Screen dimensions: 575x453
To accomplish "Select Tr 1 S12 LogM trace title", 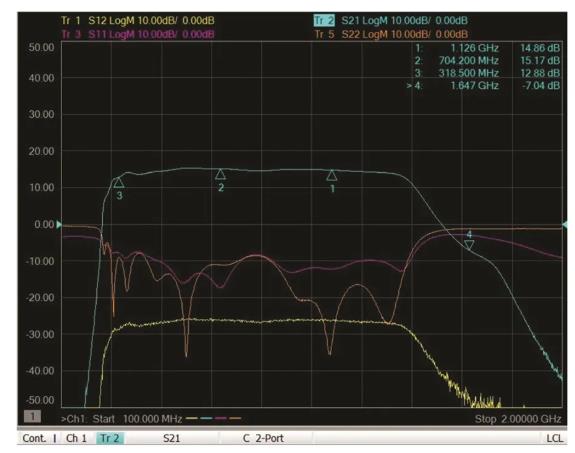I will (138, 21).
